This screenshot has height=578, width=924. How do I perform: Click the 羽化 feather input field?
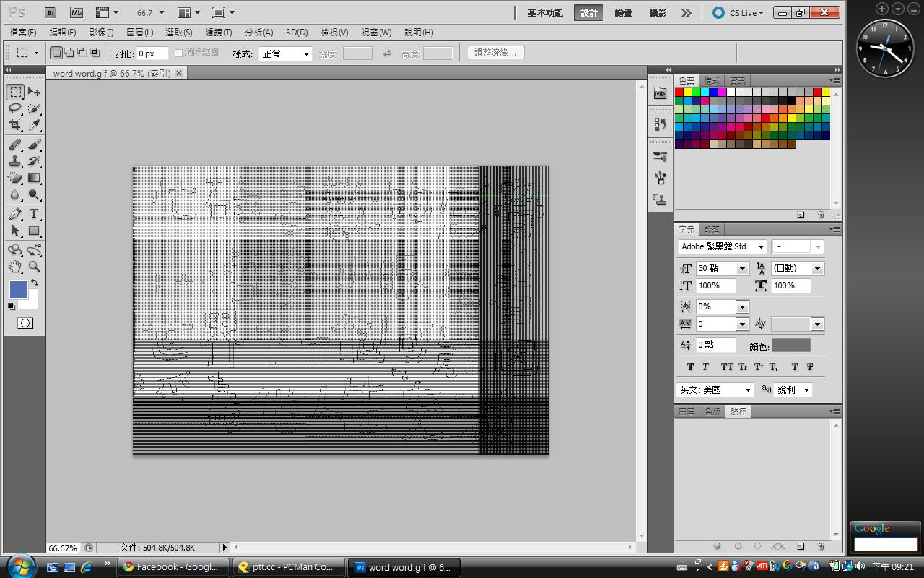pos(152,53)
